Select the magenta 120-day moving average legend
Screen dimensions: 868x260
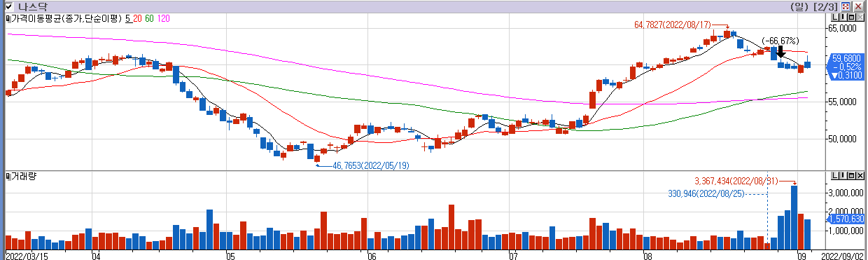163,18
